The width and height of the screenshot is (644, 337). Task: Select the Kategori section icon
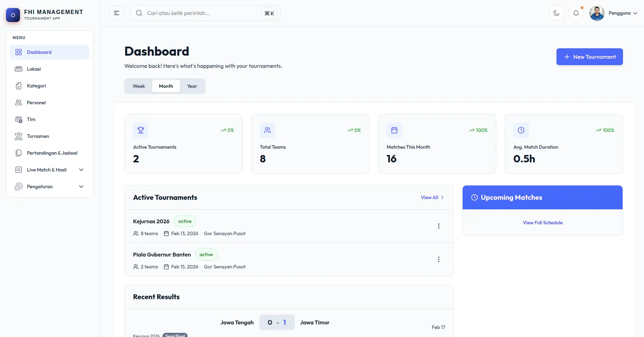[x=19, y=86]
